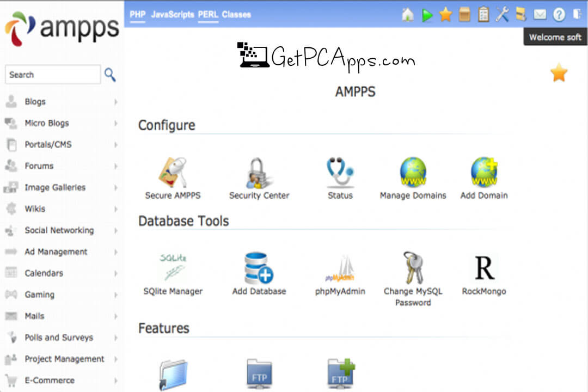Open the Ad Management category label
The height and width of the screenshot is (392, 588).
(56, 252)
